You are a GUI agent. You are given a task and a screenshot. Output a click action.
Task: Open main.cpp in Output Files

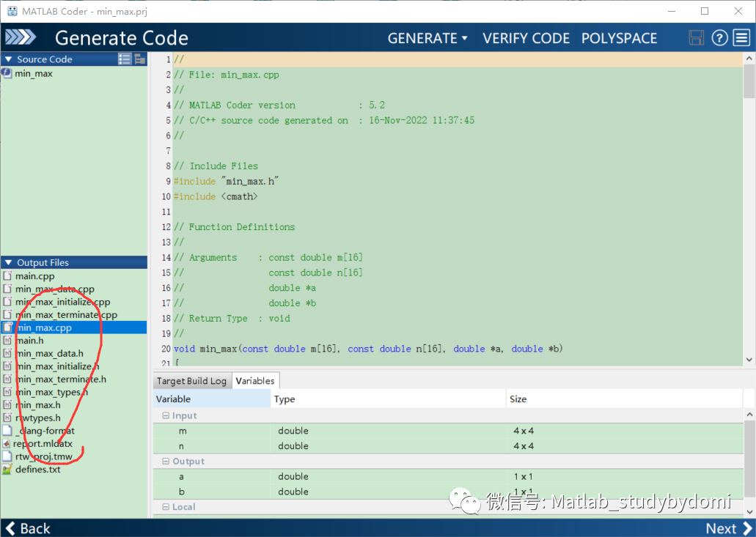point(34,276)
